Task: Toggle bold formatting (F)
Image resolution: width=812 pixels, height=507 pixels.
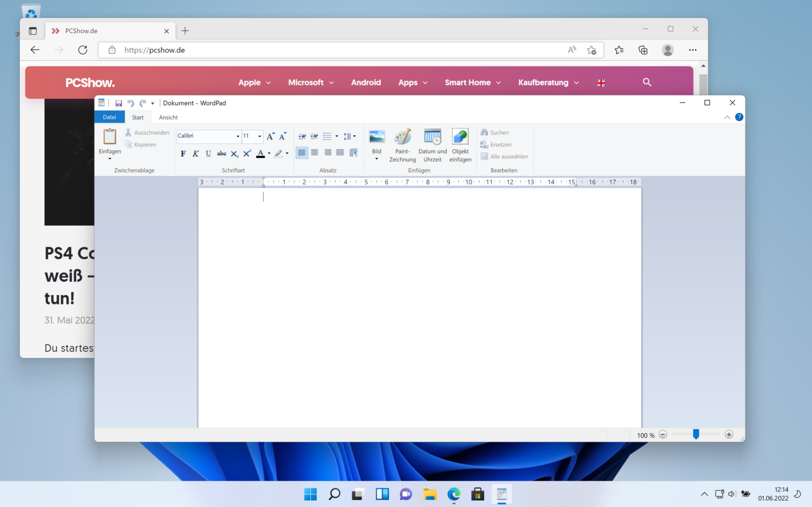Action: (183, 153)
